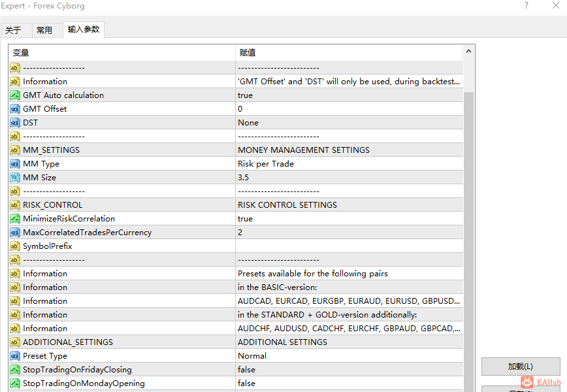Click the boolean icon beside GMT Auto calculation
The width and height of the screenshot is (567, 392).
[15, 95]
